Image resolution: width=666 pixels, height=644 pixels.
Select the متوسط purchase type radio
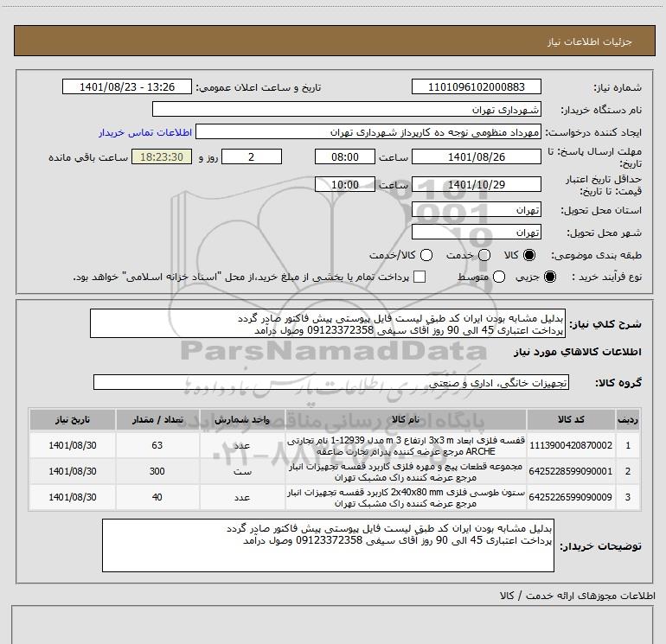499,277
